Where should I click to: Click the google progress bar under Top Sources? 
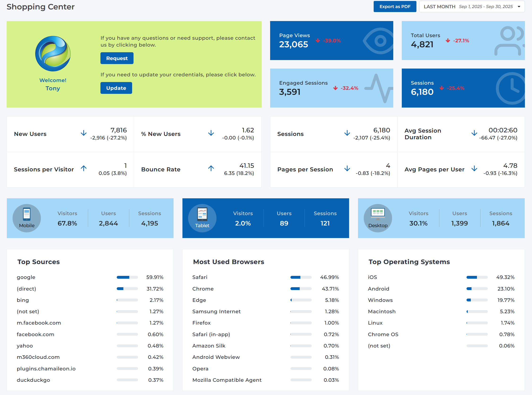(127, 277)
